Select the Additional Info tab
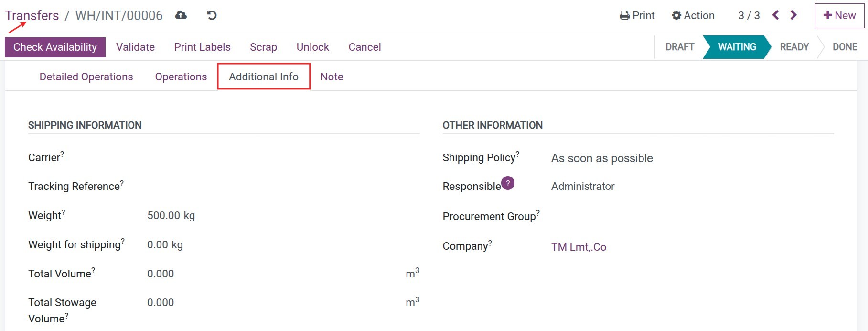Viewport: 868px width, 331px height. (x=264, y=77)
